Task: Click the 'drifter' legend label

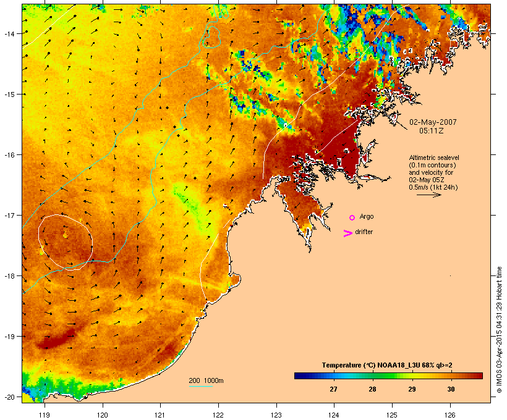Action: (364, 232)
